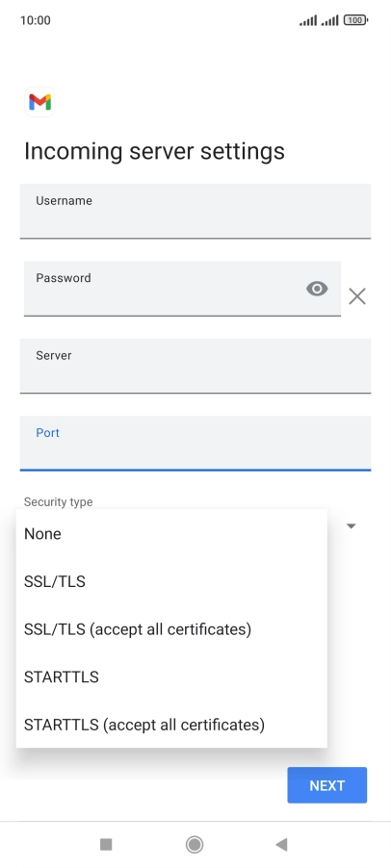Collapse the Security type dropdown arrow
Image resolution: width=391 pixels, height=868 pixels.
(x=352, y=525)
